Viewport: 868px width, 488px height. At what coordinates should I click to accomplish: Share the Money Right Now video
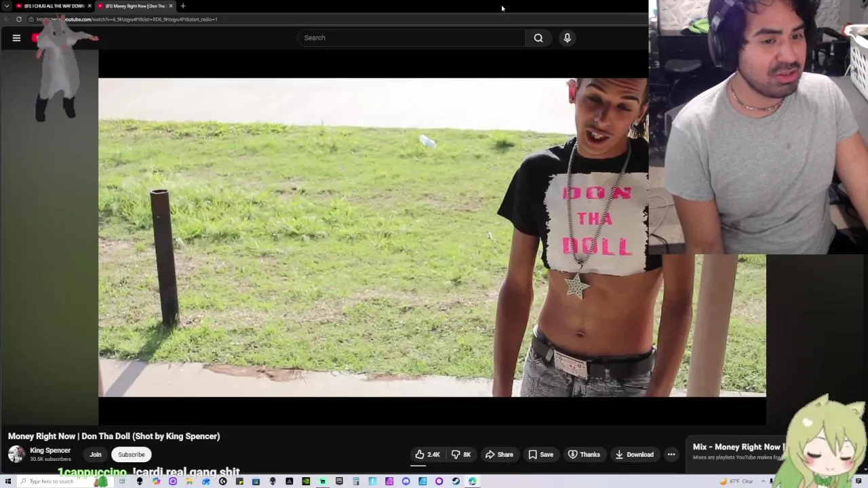coord(499,455)
